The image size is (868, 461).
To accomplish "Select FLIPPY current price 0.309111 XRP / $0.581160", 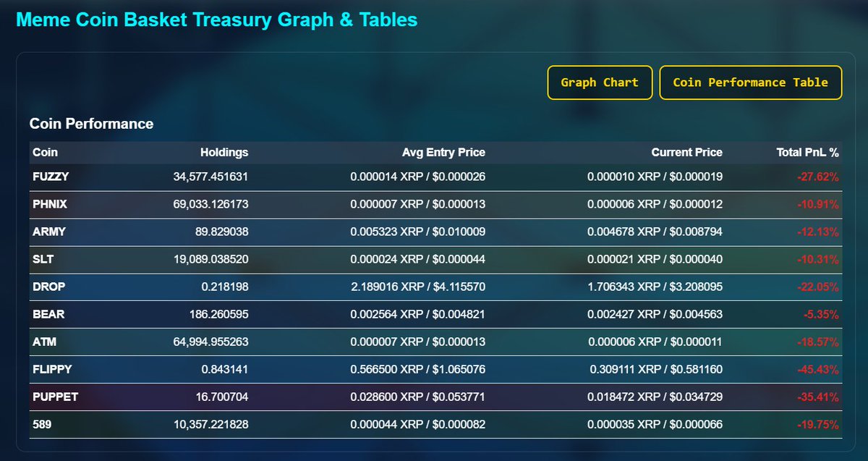I will pos(655,369).
